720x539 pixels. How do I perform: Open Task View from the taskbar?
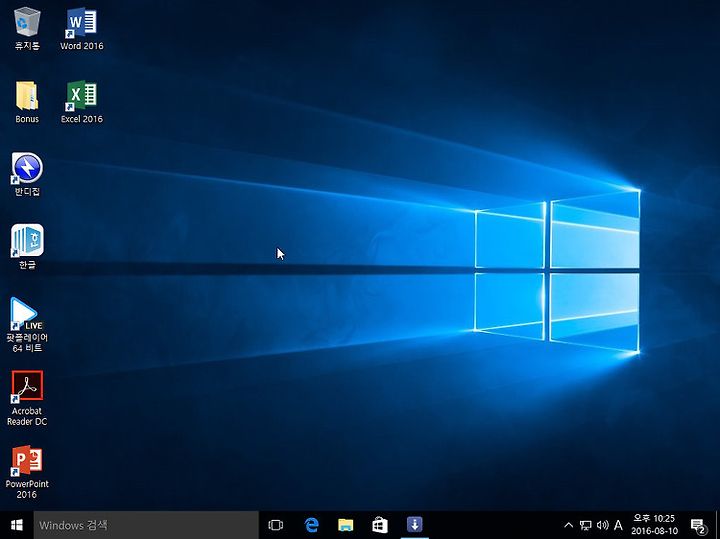pyautogui.click(x=276, y=525)
